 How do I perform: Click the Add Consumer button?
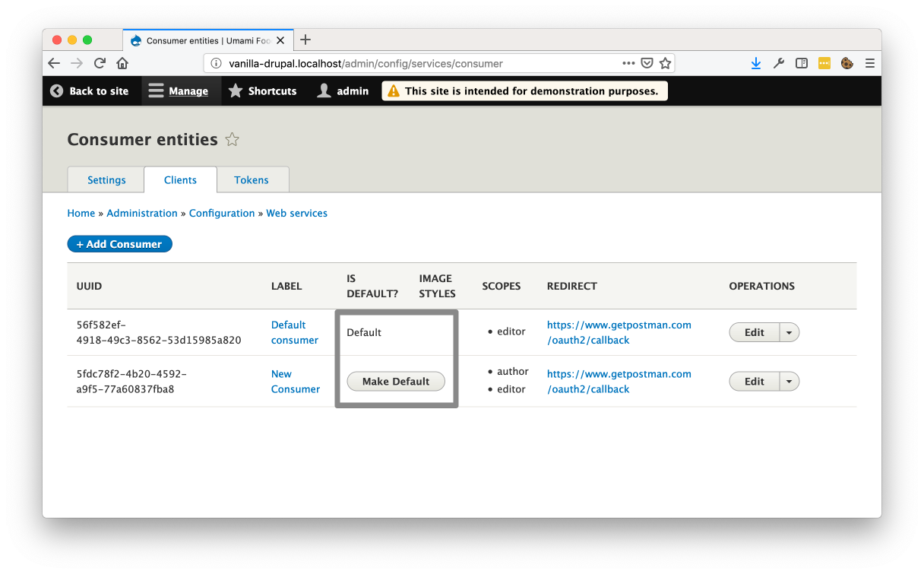click(x=119, y=244)
